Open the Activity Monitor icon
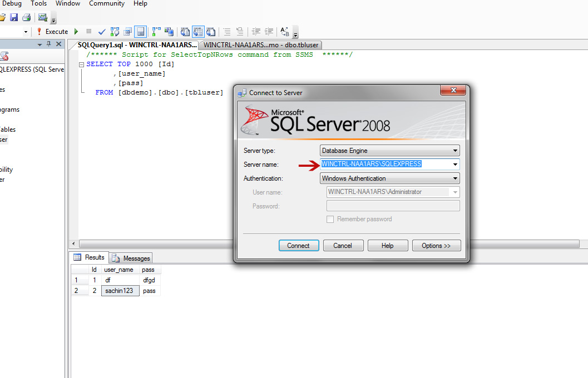 43,17
